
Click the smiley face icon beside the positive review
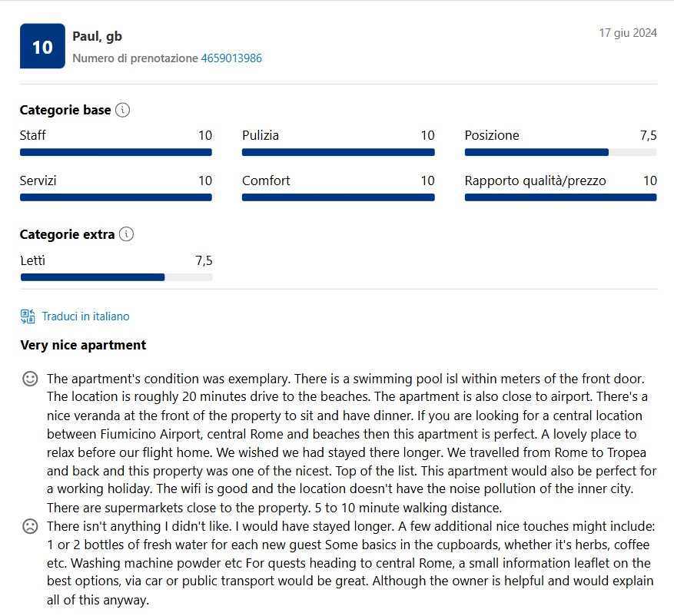click(30, 379)
